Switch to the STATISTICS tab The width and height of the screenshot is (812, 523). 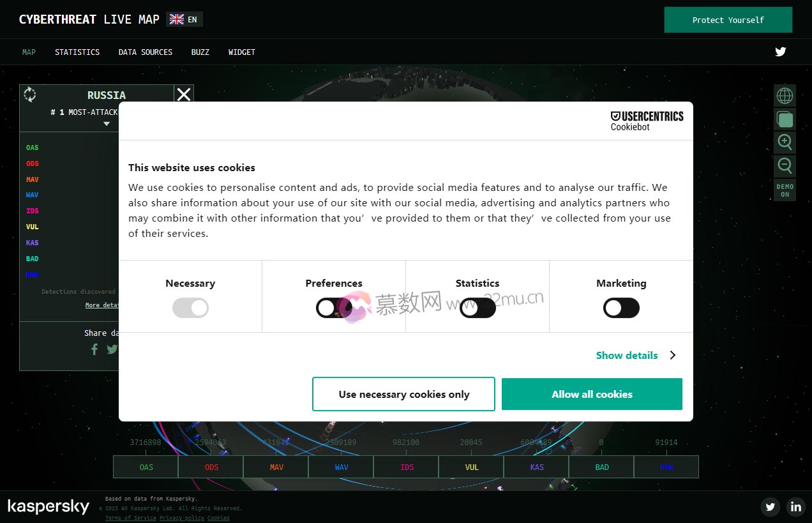77,52
